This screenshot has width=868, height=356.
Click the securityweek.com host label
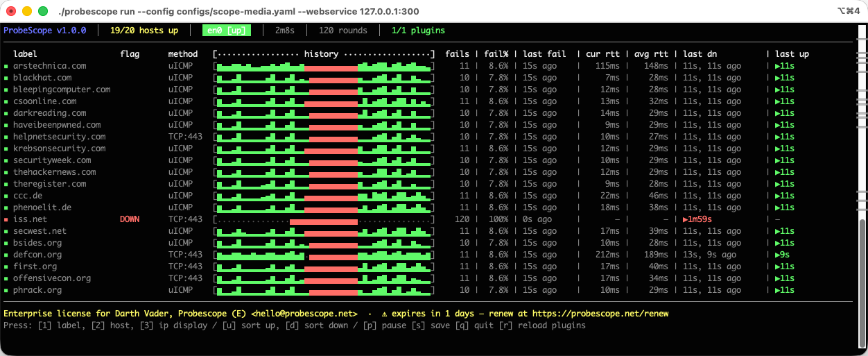click(52, 160)
